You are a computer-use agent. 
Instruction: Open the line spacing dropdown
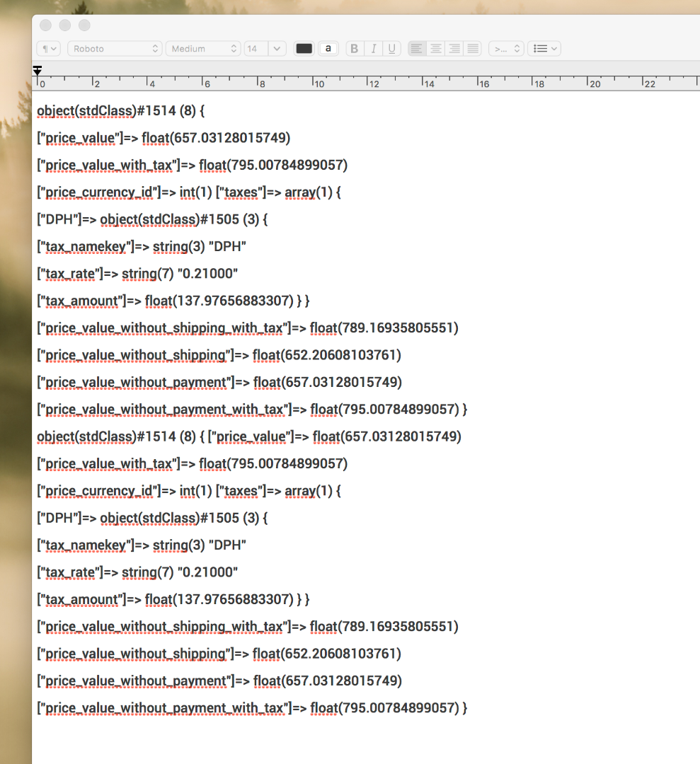(x=507, y=49)
